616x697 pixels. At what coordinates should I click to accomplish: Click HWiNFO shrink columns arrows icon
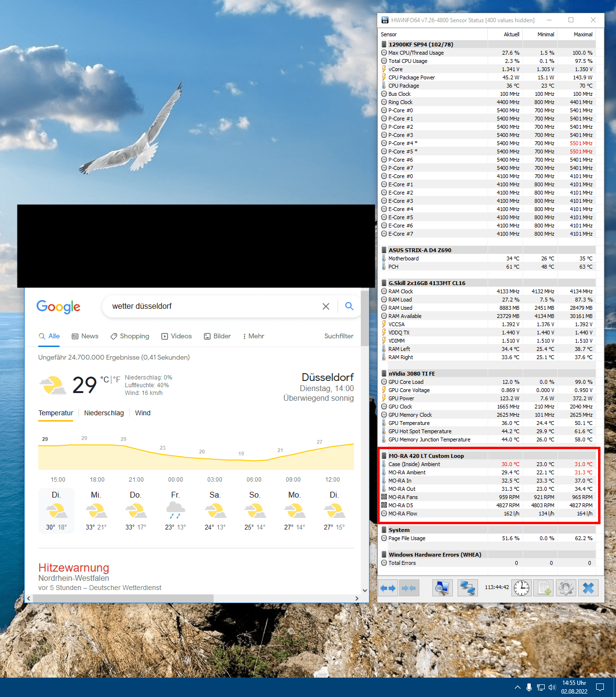pos(409,588)
